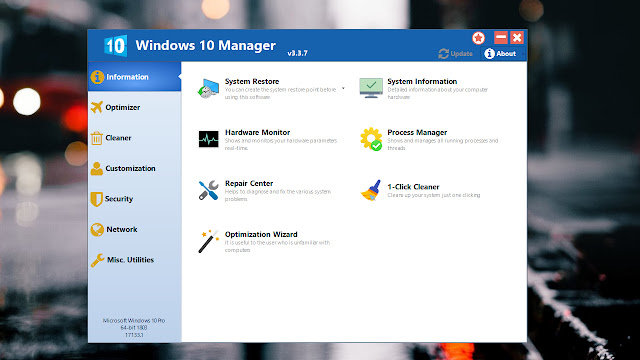Switch to the Optimizer tab
Screen dimensions: 640x360
click(x=135, y=107)
